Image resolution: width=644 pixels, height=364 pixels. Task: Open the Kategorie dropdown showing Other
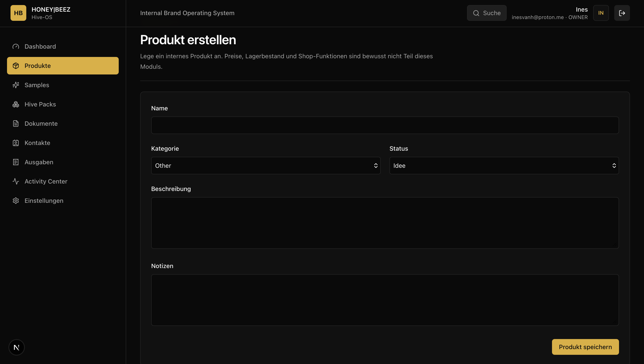click(x=266, y=166)
